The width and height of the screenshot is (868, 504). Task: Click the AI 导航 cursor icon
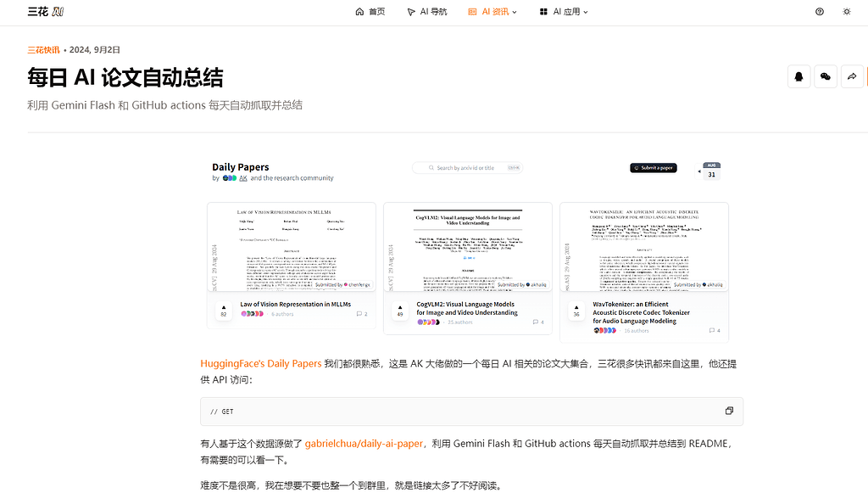click(x=411, y=12)
